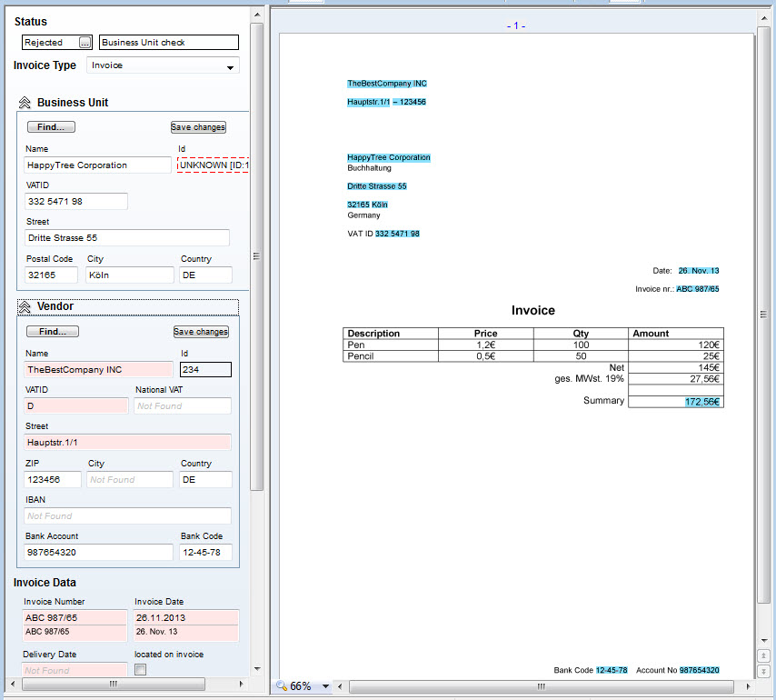The image size is (776, 700).
Task: Click highlighted 32165 Köln in document
Action: (367, 205)
